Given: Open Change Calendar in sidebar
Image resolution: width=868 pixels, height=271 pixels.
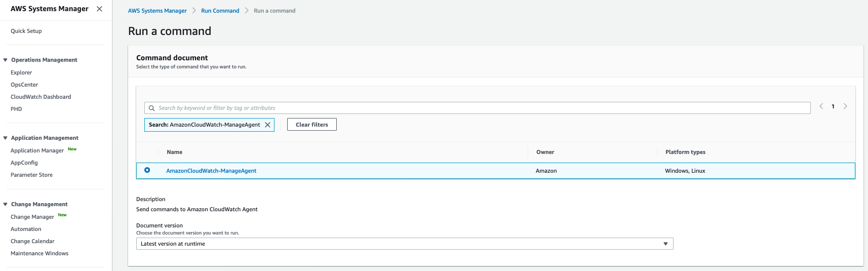Looking at the screenshot, I should pos(32,241).
